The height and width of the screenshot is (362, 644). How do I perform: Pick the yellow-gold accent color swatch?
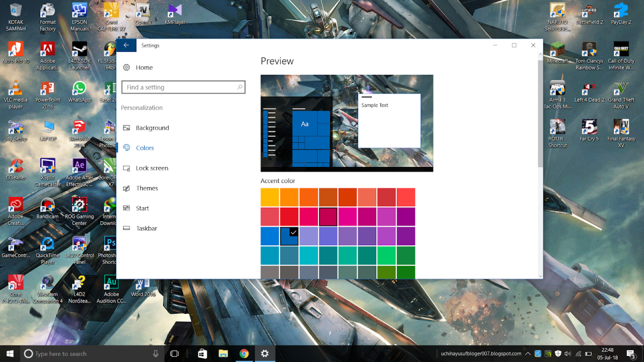[270, 197]
